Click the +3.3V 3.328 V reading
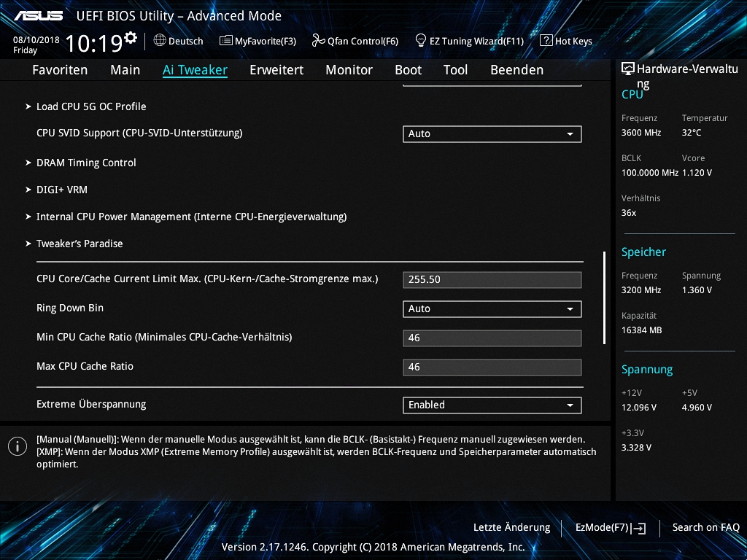This screenshot has width=747, height=560. click(636, 448)
